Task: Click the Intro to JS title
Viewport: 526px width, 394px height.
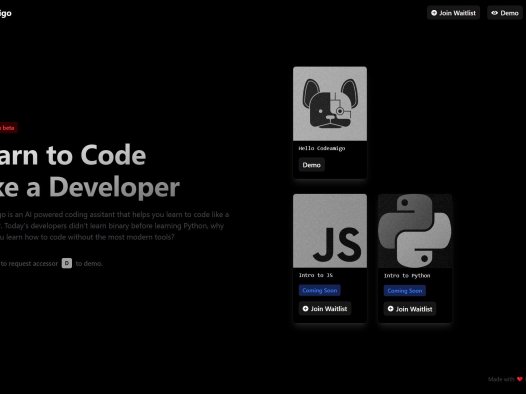Action: pyautogui.click(x=316, y=275)
